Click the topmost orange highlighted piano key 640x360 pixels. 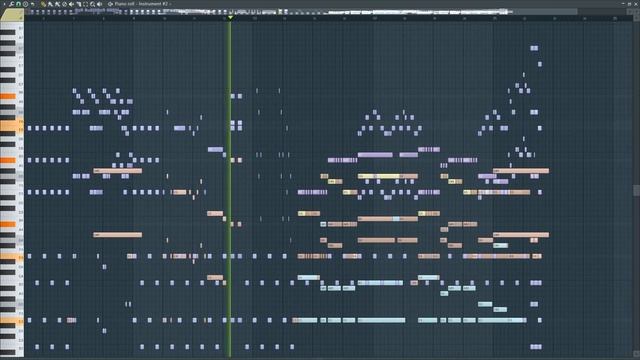8,96
